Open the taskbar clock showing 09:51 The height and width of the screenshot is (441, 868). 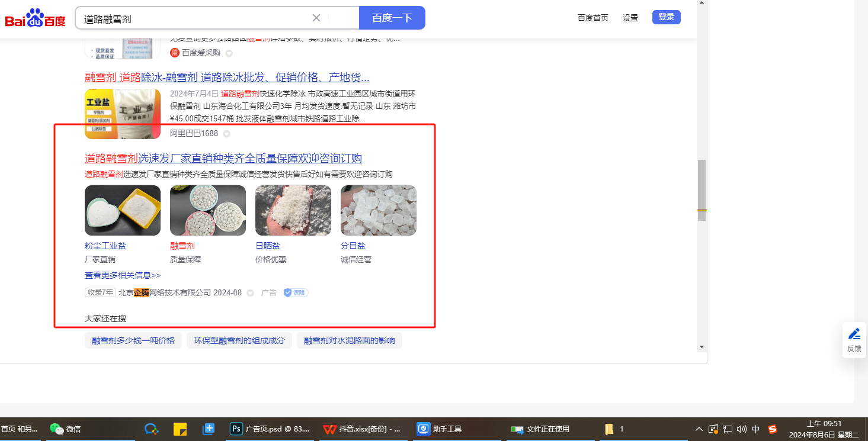pyautogui.click(x=824, y=429)
